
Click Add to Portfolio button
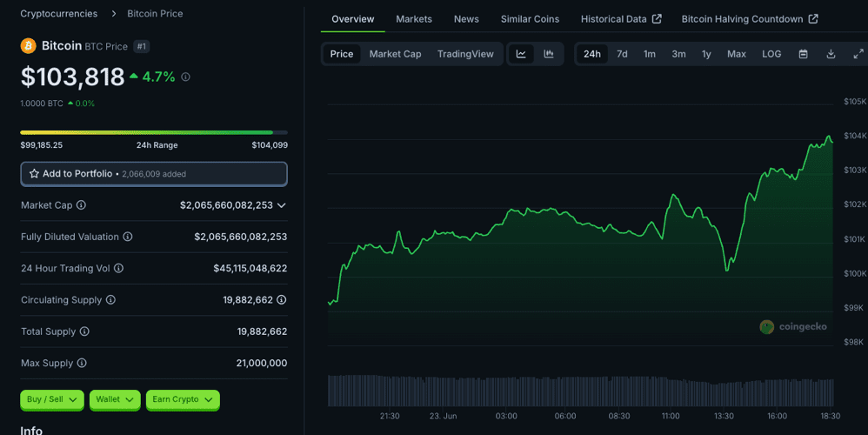[154, 174]
